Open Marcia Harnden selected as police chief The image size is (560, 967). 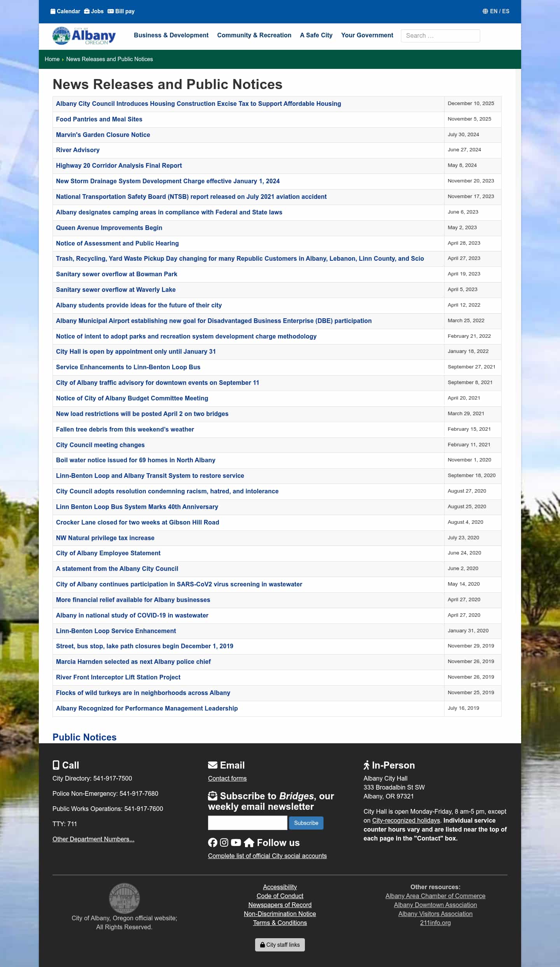tap(133, 662)
